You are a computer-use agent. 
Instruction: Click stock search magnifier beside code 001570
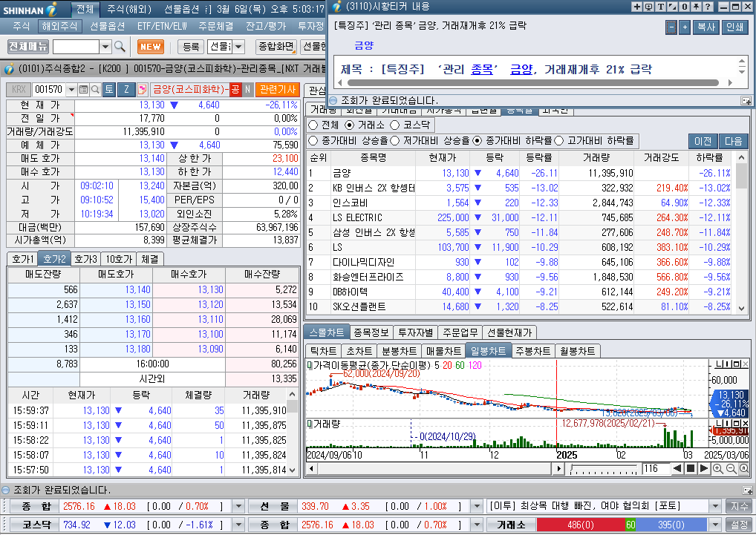point(96,90)
